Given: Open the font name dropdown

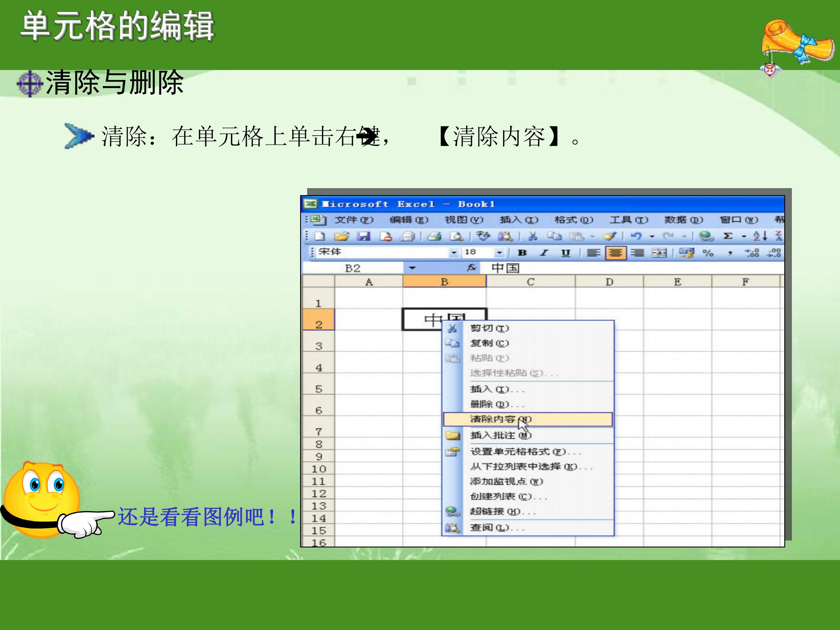Looking at the screenshot, I should (454, 253).
